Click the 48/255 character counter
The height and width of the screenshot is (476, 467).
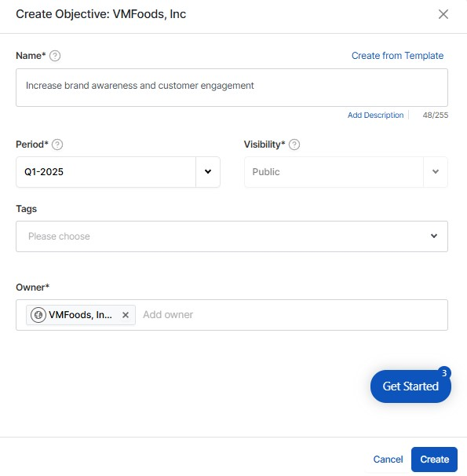pos(436,115)
